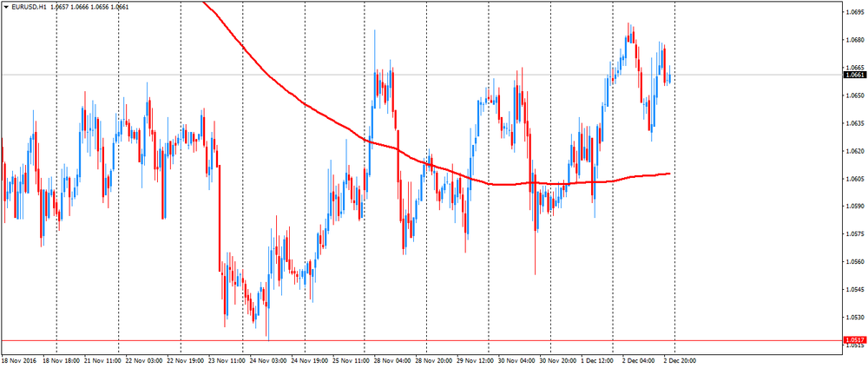Click the 1.0635 price axis label
Screen dimensions: 868x368
coord(854,123)
